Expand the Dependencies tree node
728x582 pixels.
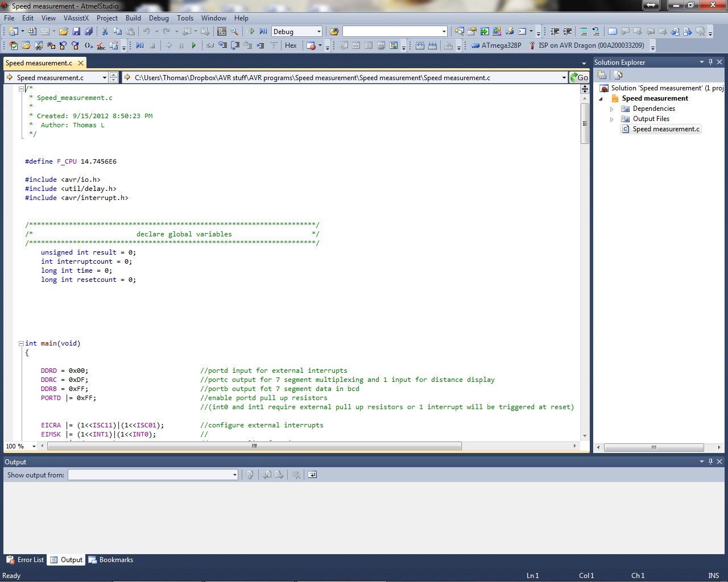pyautogui.click(x=612, y=109)
